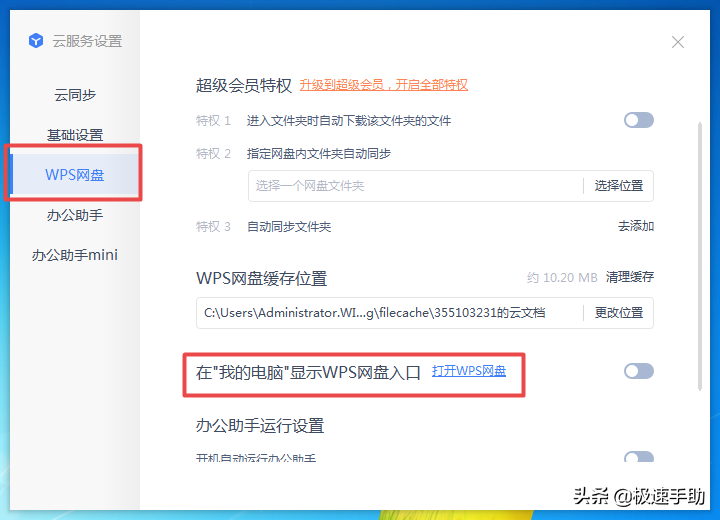
Task: Click the 自动同步文件夹 label
Action: [x=289, y=226]
